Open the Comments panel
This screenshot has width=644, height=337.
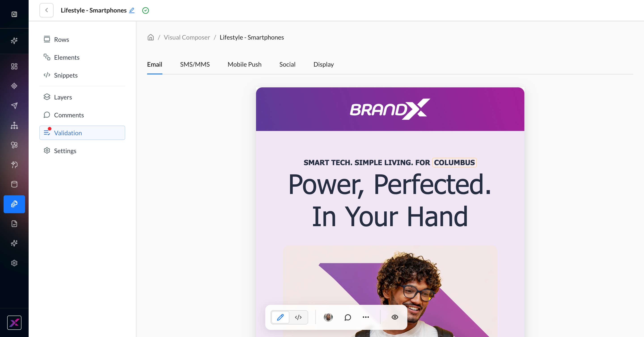(82, 115)
